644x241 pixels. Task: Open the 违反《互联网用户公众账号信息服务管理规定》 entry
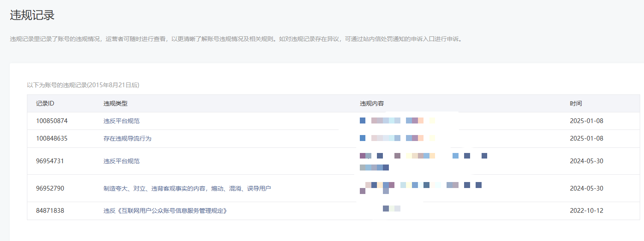[x=165, y=211]
